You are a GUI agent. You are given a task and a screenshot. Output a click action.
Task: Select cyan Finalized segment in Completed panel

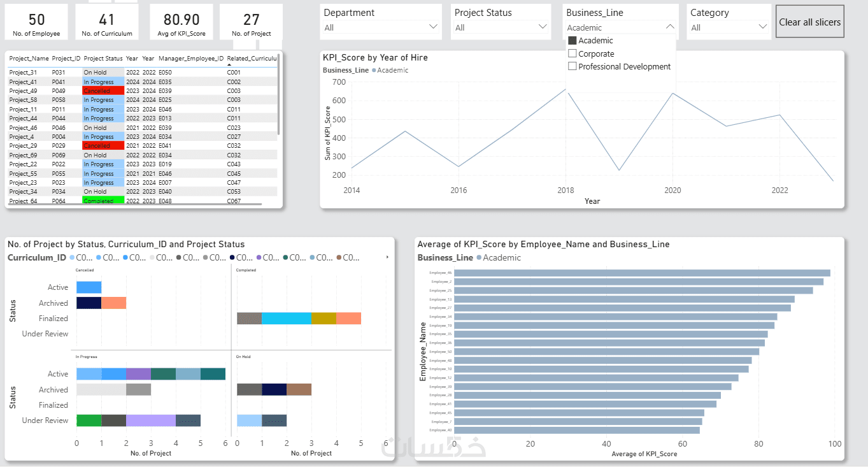tap(287, 319)
